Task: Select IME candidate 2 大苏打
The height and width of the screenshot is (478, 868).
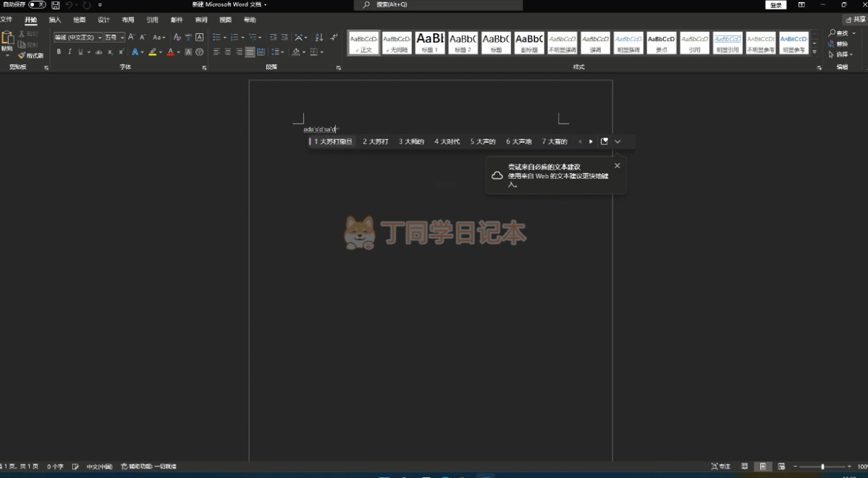Action: coord(376,142)
